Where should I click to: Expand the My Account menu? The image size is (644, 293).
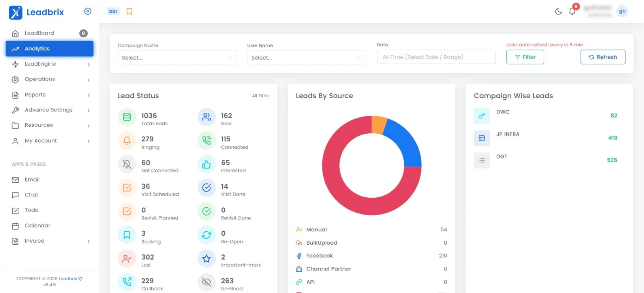[49, 141]
